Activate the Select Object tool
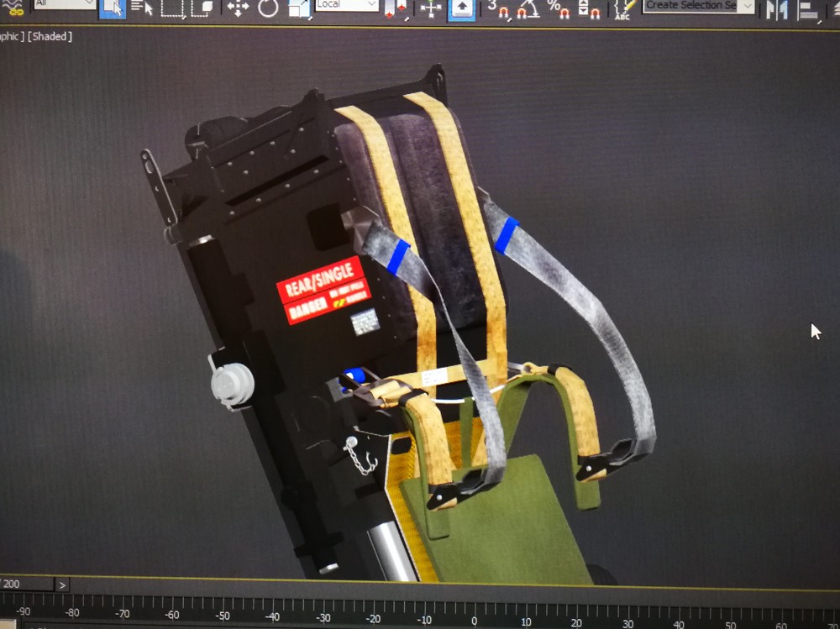Image resolution: width=840 pixels, height=629 pixels. 113,8
